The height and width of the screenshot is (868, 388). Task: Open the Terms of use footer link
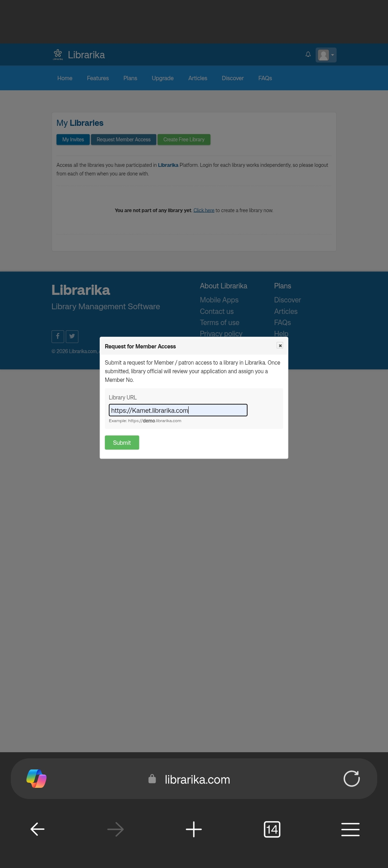pyautogui.click(x=220, y=323)
